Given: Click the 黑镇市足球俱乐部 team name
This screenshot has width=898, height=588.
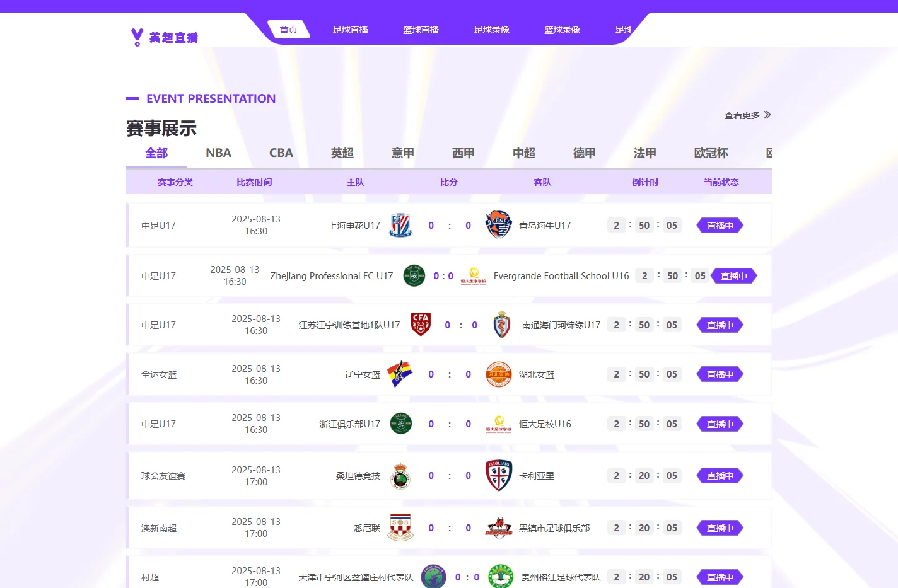Looking at the screenshot, I should pyautogui.click(x=554, y=528).
